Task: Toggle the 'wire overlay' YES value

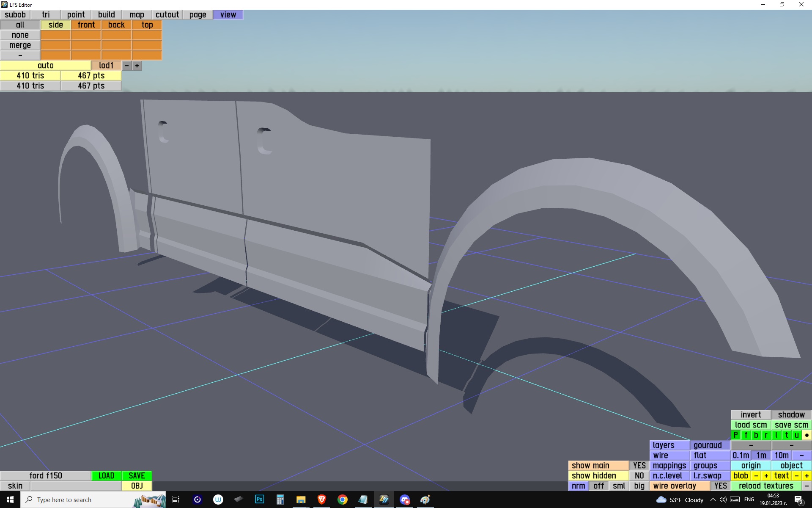Action: click(720, 486)
